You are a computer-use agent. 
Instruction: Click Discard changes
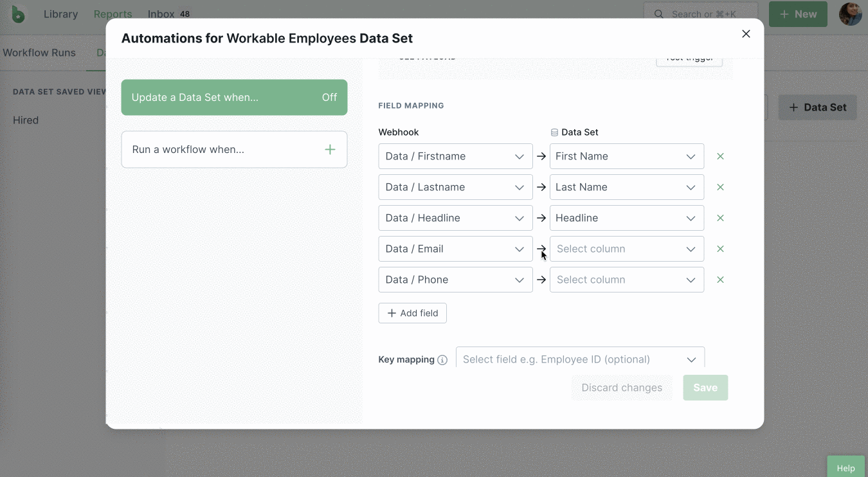622,388
